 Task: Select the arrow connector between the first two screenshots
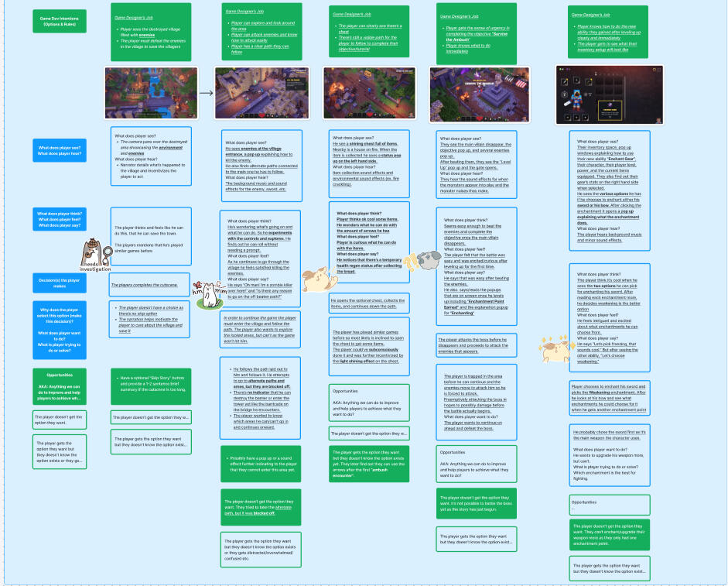click(204, 92)
